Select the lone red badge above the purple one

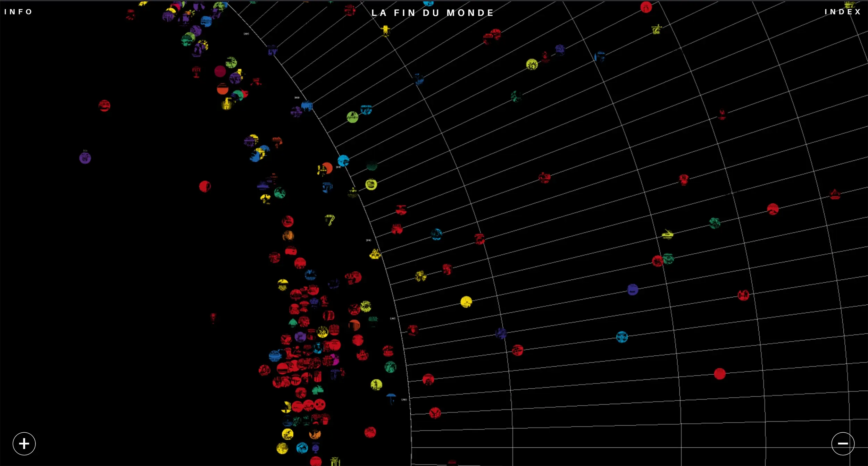pos(104,105)
